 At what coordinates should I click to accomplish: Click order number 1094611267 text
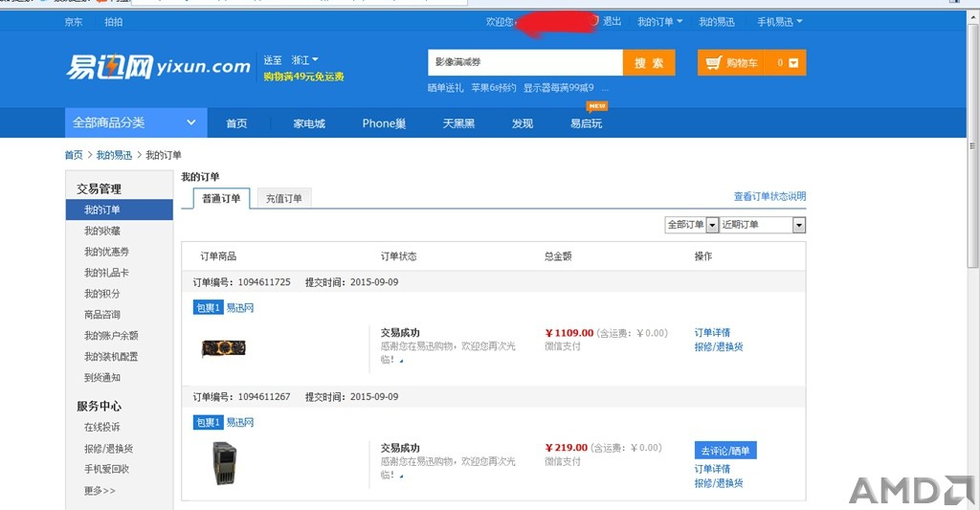(x=264, y=397)
